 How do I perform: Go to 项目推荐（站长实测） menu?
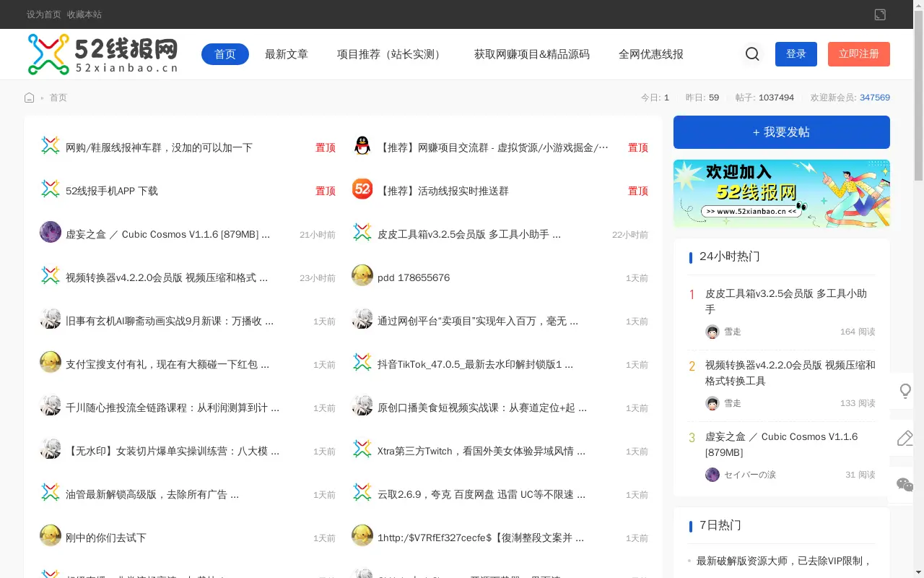click(391, 54)
